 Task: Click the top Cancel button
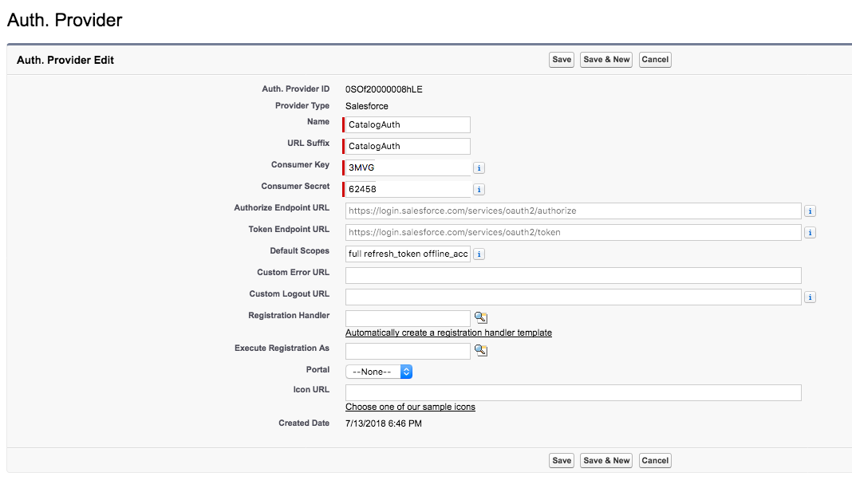(655, 60)
